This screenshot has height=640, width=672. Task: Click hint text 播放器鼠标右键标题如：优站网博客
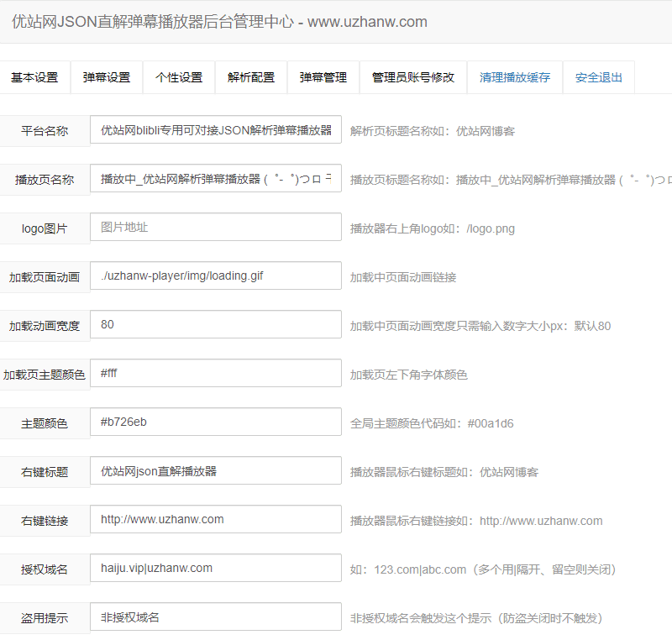[x=444, y=473]
